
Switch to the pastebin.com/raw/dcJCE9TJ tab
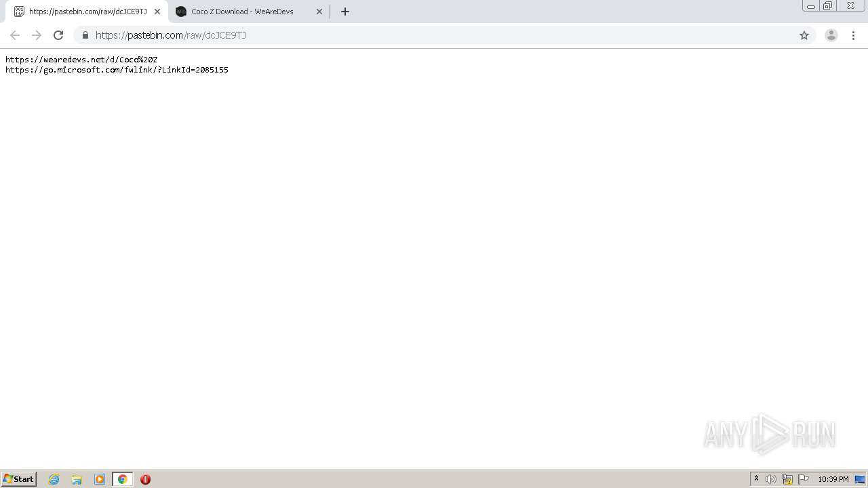[x=87, y=12]
